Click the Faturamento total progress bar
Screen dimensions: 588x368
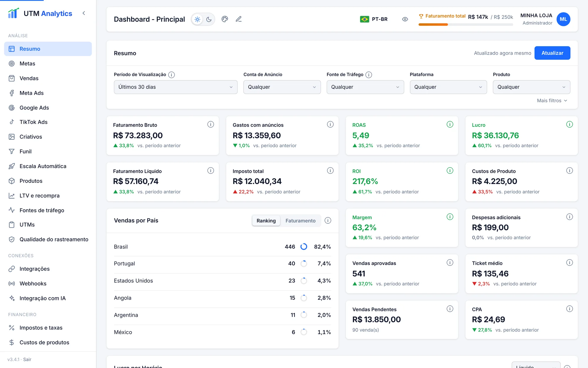[x=466, y=25]
